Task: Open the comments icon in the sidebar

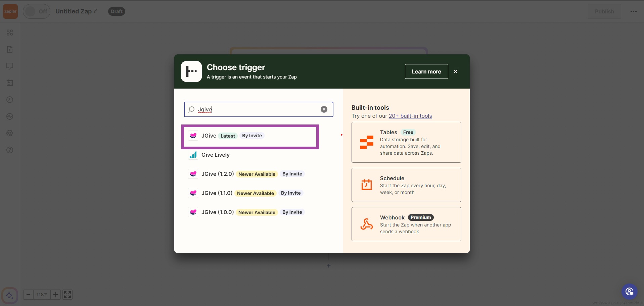Action: coord(10,66)
